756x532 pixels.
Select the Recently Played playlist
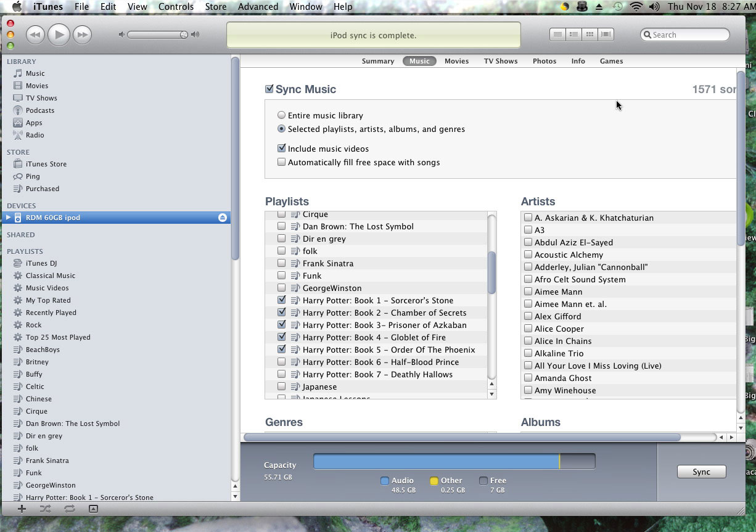click(51, 313)
